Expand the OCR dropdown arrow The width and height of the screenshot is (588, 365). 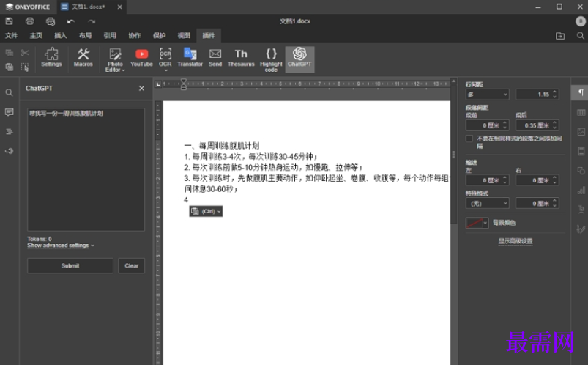pyautogui.click(x=165, y=70)
